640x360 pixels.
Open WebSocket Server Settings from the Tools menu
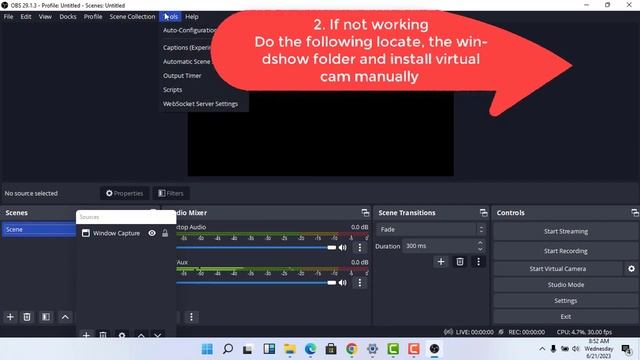pyautogui.click(x=200, y=104)
